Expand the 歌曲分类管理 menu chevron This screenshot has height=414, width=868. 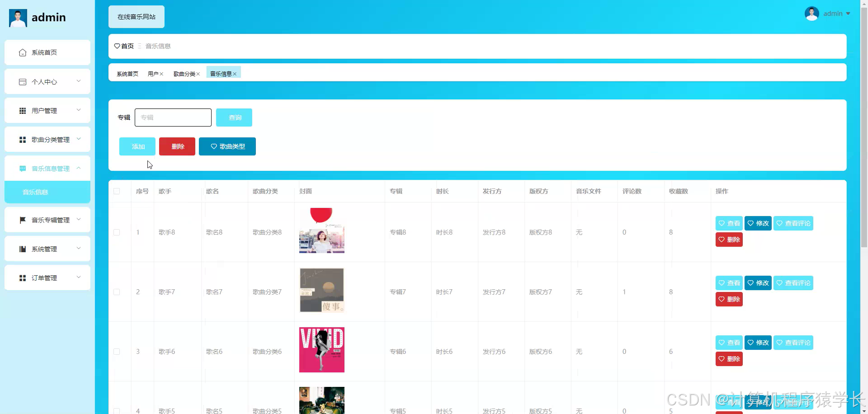[x=79, y=139]
